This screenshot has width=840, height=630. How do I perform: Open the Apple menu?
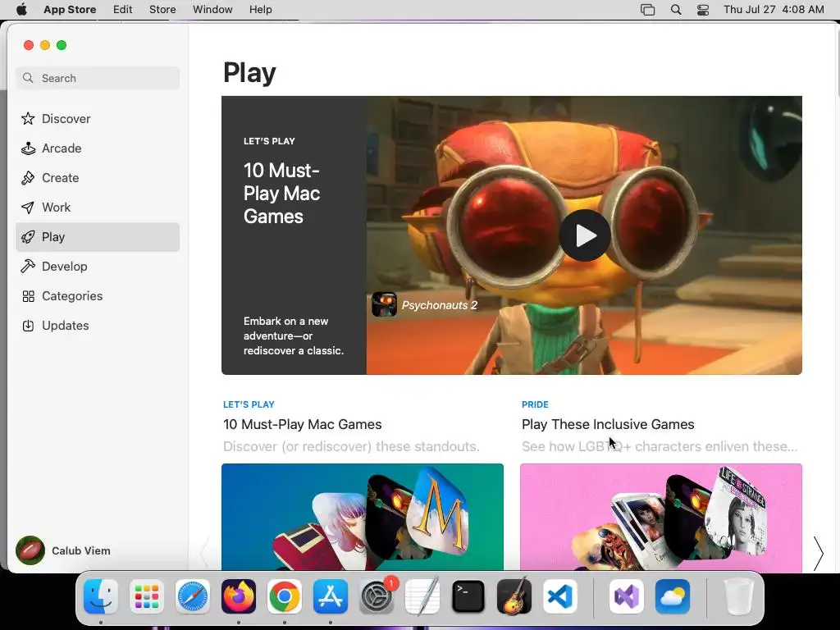click(21, 10)
